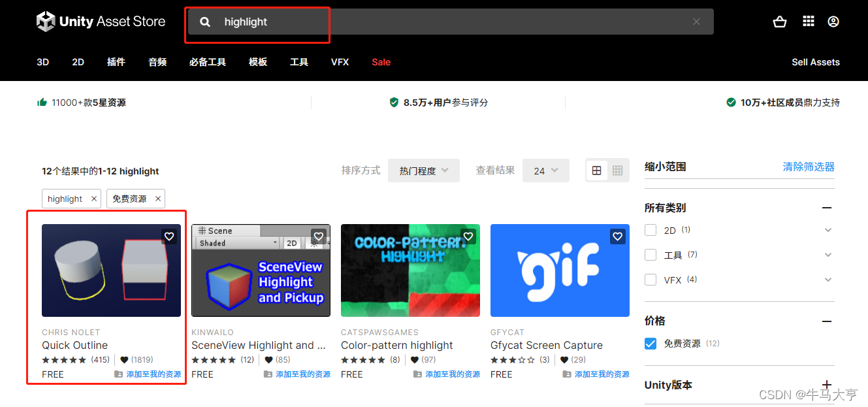The width and height of the screenshot is (868, 407).
Task: Open the 工具 menu in navigation bar
Action: tap(299, 62)
